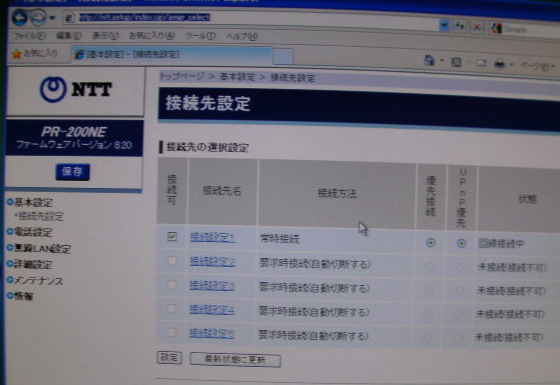This screenshot has width=560, height=385.
Task: Uncheck the 接続可 checkbox for 接続設定1
Action: (x=172, y=236)
